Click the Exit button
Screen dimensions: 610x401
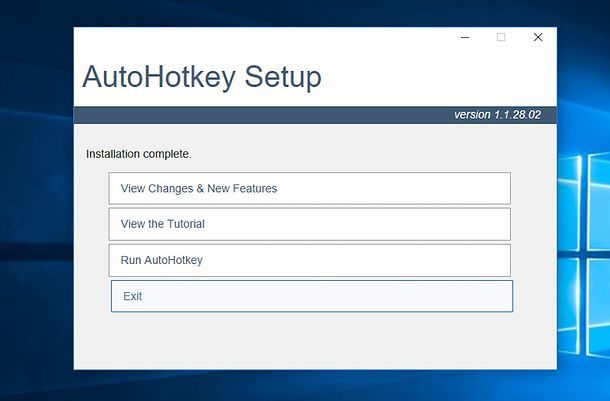coord(312,296)
